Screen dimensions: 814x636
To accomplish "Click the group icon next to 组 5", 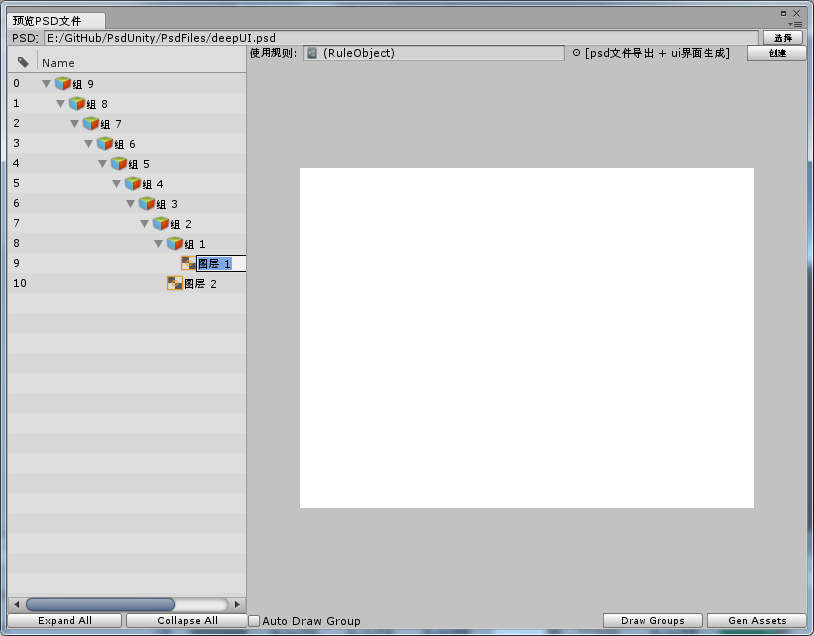I will point(119,164).
